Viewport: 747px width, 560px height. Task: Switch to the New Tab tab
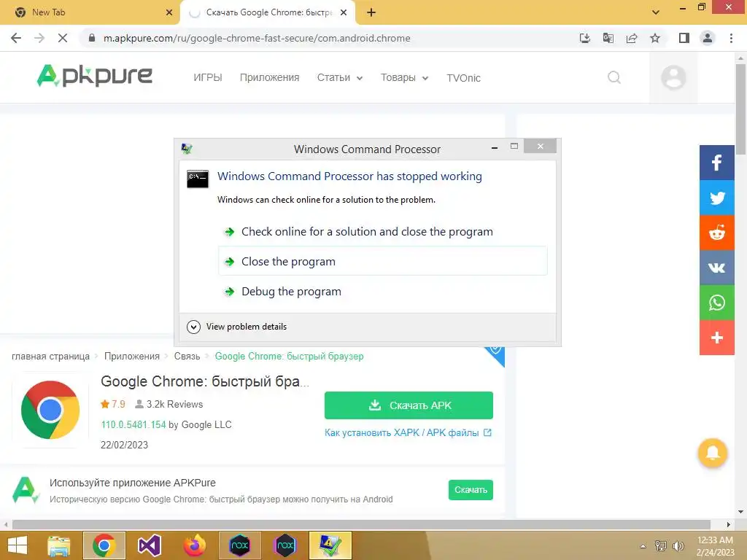pyautogui.click(x=90, y=12)
